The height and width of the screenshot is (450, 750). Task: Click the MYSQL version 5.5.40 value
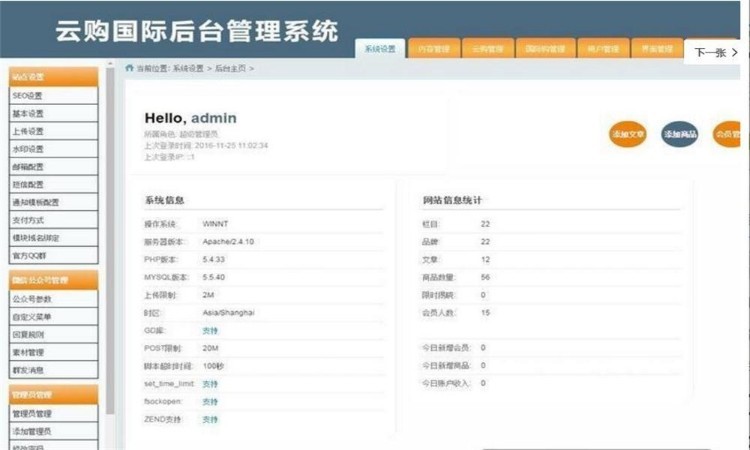[213, 277]
